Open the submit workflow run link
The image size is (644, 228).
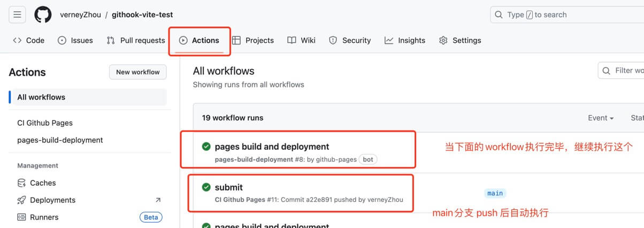[x=228, y=187]
